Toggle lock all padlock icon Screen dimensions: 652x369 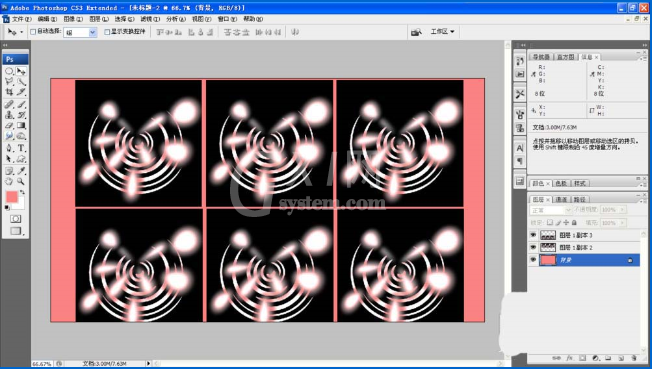[574, 223]
